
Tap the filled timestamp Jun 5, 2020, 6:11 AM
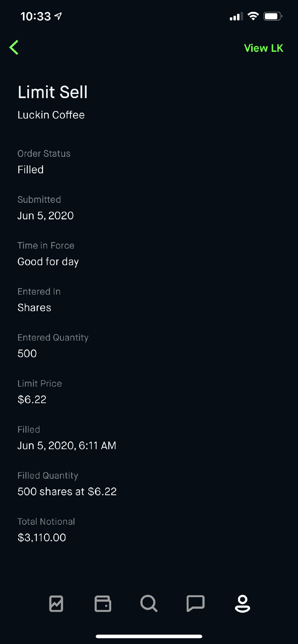(67, 446)
